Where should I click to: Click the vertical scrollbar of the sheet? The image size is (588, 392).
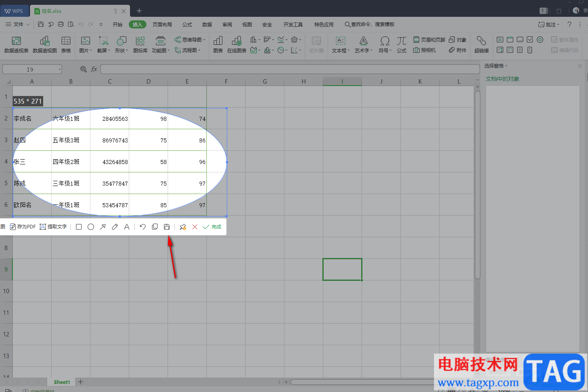477,185
